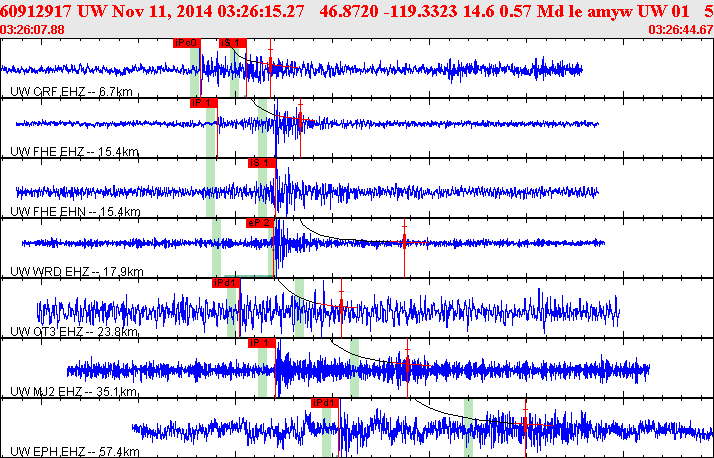Click the green predicted S window right of MJ2 pick
Image resolution: width=714 pixels, height=458 pixels.
(x=354, y=367)
